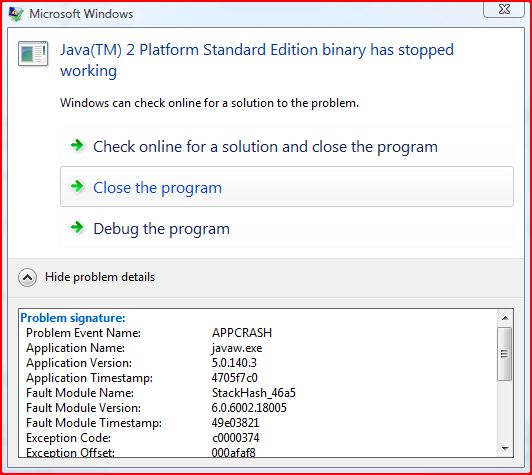Click the c0000374 exception code value

pyautogui.click(x=236, y=438)
